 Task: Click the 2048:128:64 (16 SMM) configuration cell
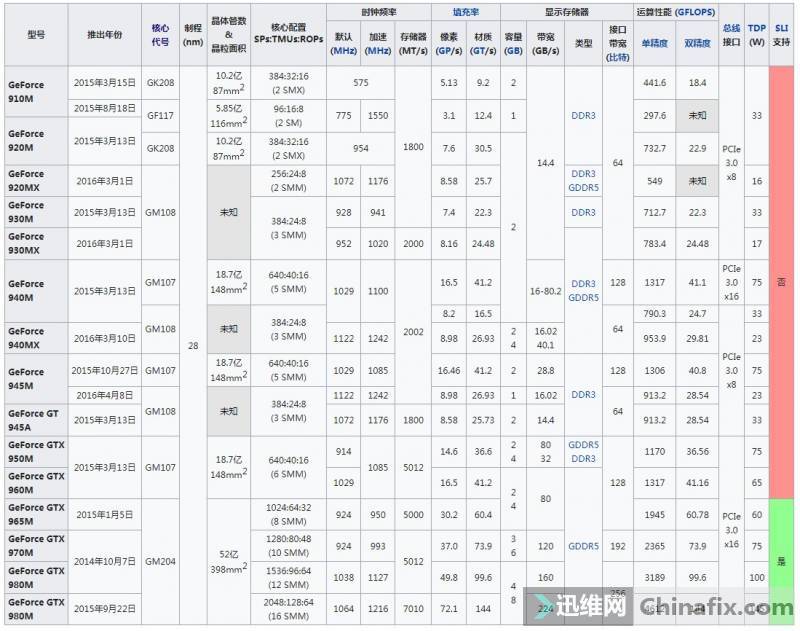click(x=288, y=609)
